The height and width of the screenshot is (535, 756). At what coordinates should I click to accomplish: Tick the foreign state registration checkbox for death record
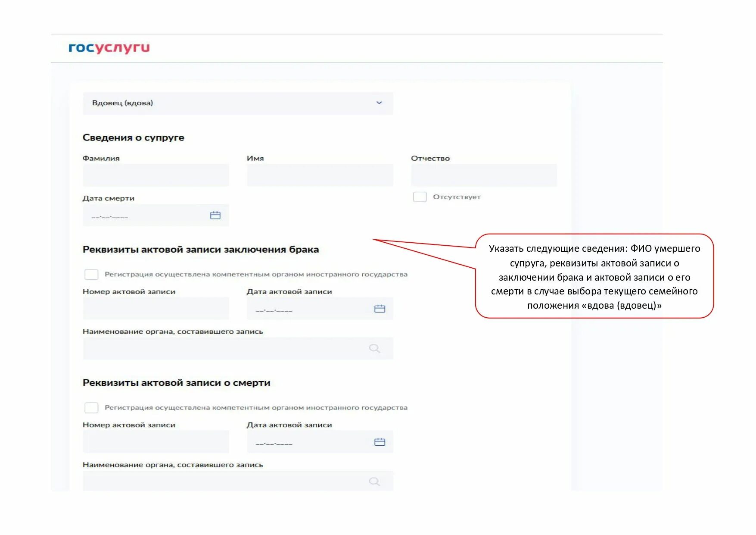point(91,408)
